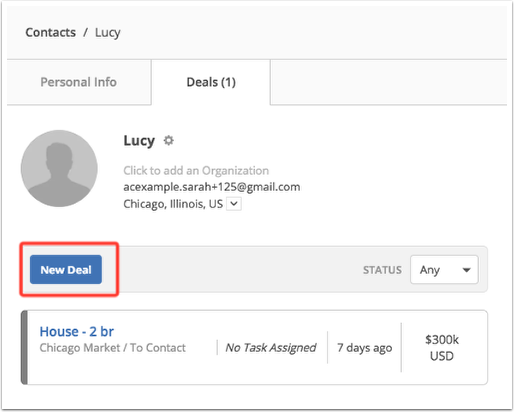This screenshot has height=412, width=514.
Task: Expand the Chicago, Illinois location chevron
Action: [234, 204]
